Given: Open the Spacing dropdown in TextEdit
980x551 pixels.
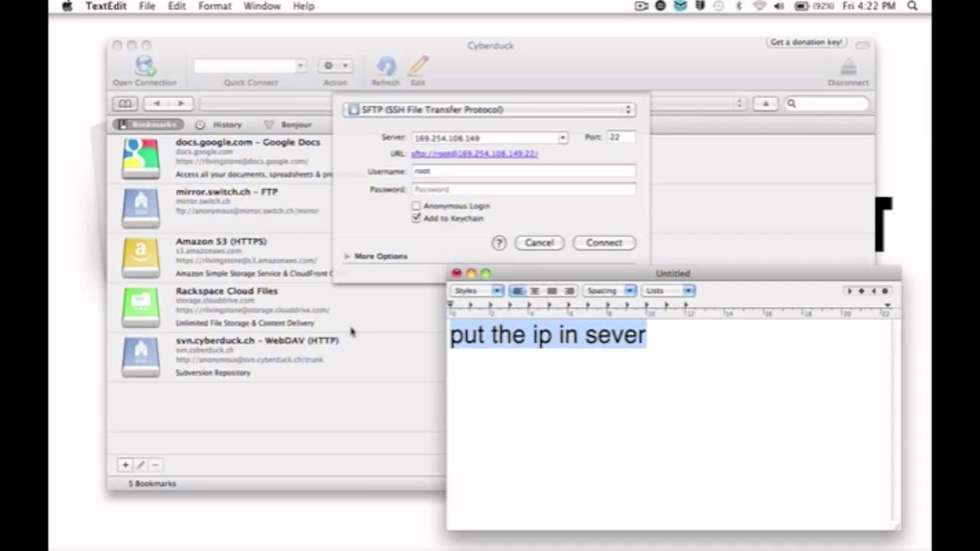Looking at the screenshot, I should pos(609,291).
